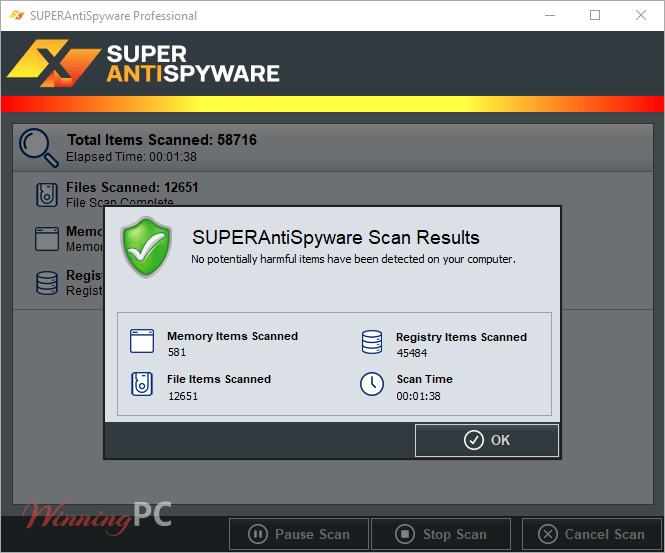Image resolution: width=665 pixels, height=553 pixels.
Task: Select the "Elapsed Time: 00:01:38" text
Action: point(131,157)
